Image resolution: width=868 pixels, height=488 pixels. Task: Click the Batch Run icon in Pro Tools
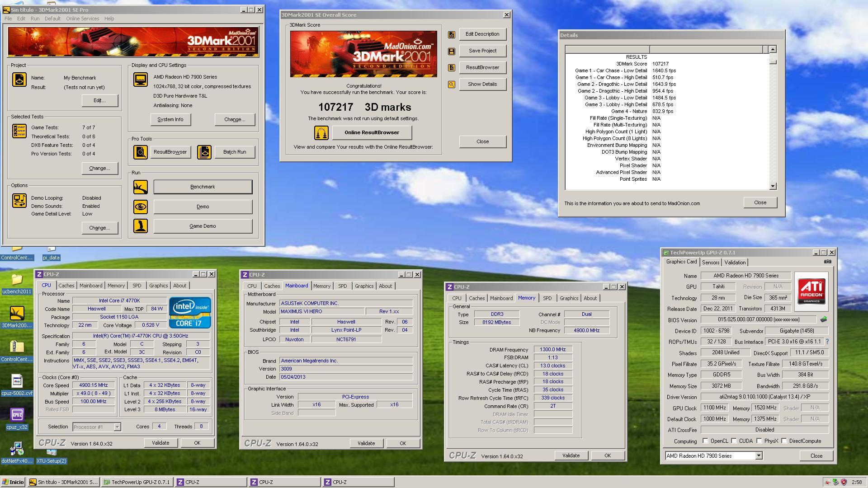click(204, 152)
